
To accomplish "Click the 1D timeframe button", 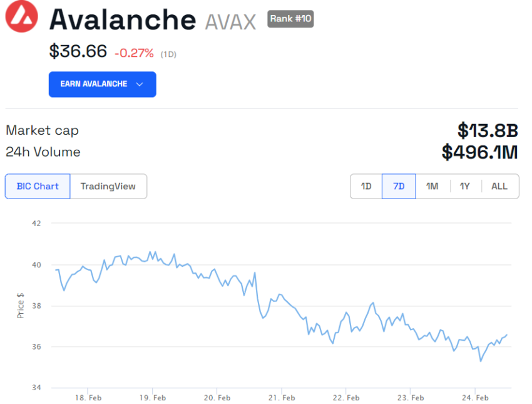I will point(366,186).
